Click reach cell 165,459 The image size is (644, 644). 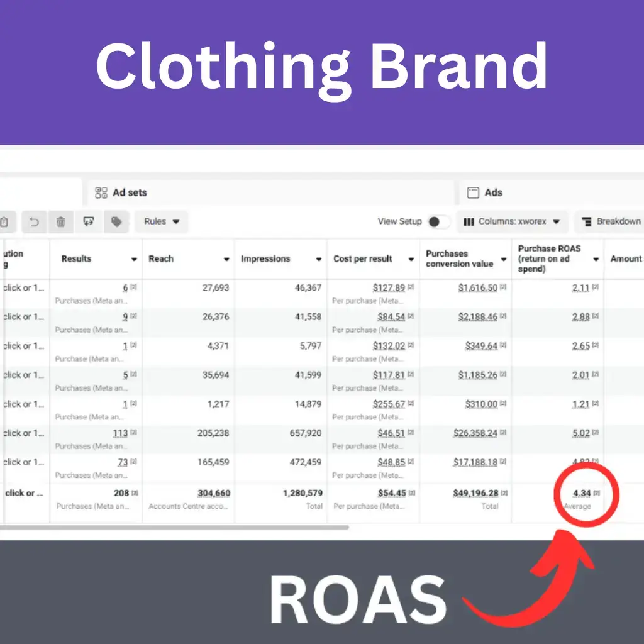[x=213, y=462]
